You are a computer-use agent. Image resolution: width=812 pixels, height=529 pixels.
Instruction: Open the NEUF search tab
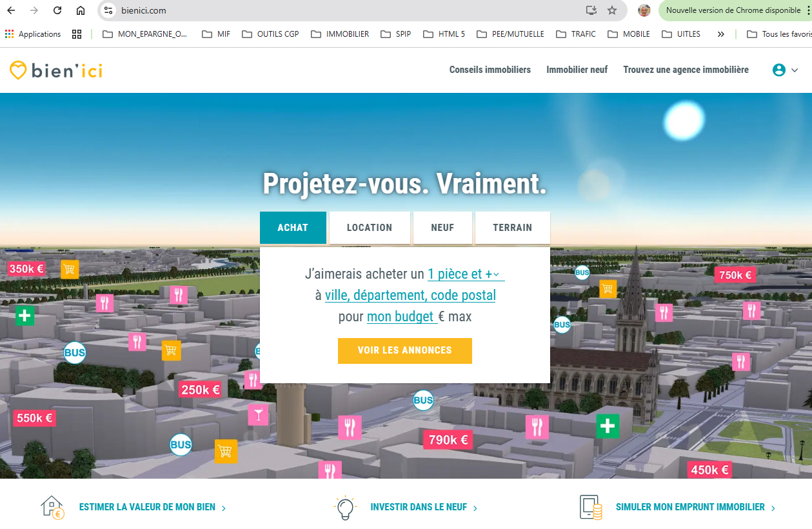click(442, 227)
